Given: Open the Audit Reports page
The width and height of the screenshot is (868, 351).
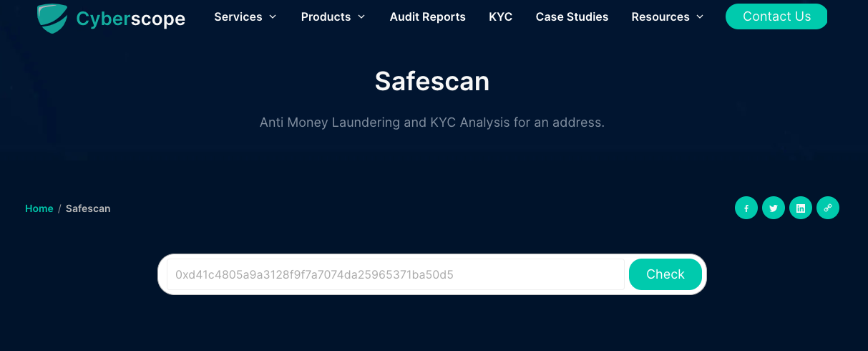Looking at the screenshot, I should (428, 16).
